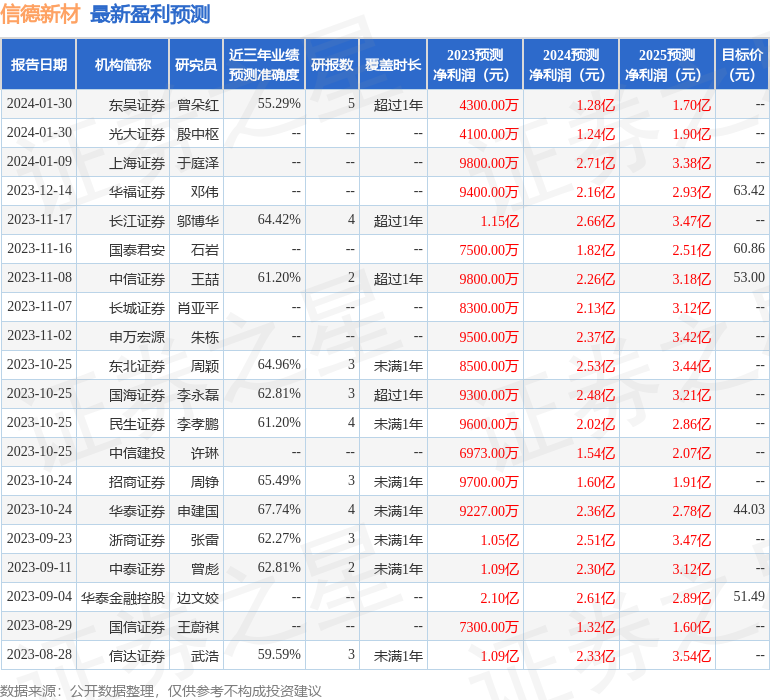Screen dimensions: 770x700
Task: Click researcher name 殷中枢
Action: (198, 134)
